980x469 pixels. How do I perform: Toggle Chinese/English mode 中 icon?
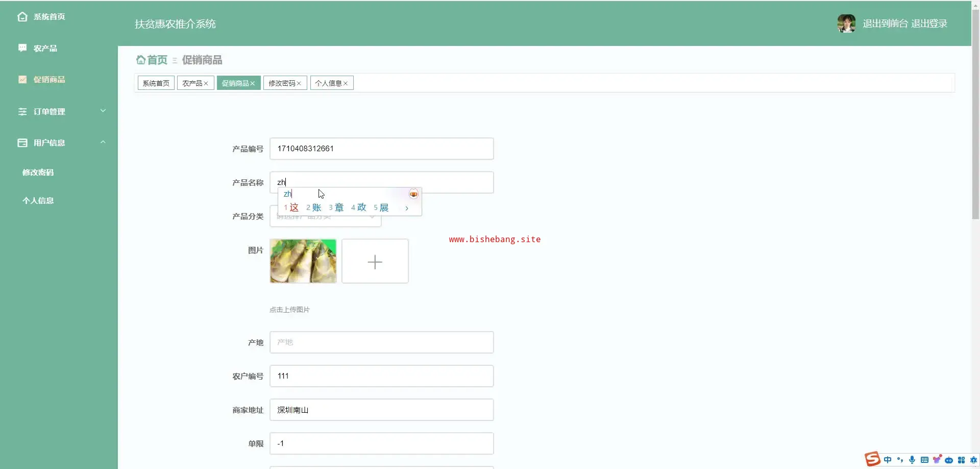coord(888,460)
